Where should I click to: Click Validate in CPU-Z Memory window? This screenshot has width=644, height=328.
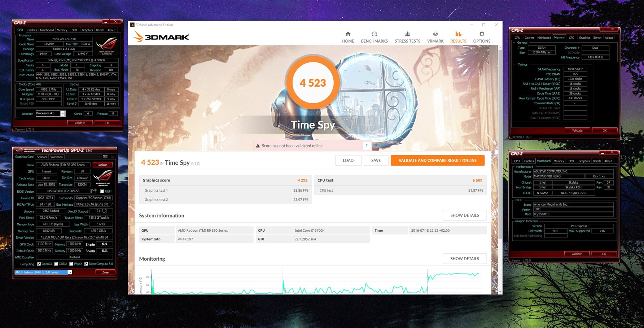click(577, 131)
